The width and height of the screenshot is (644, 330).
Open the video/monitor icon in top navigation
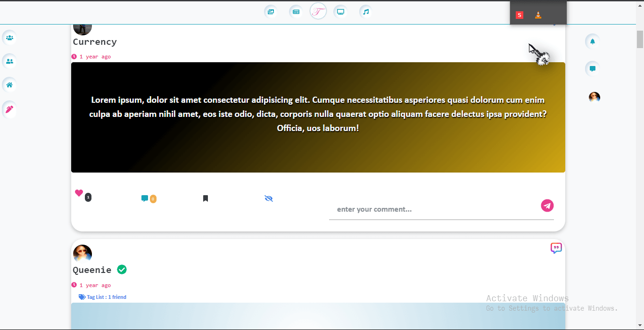pyautogui.click(x=340, y=12)
